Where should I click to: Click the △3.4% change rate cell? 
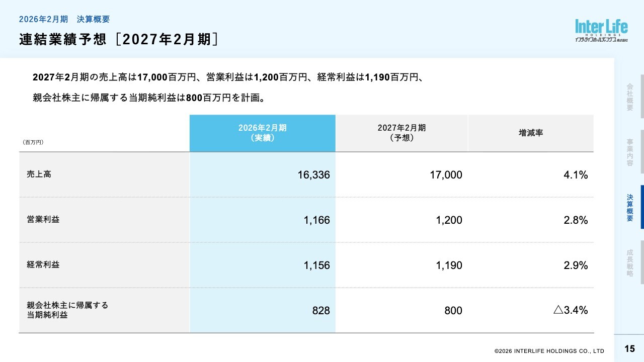(571, 310)
